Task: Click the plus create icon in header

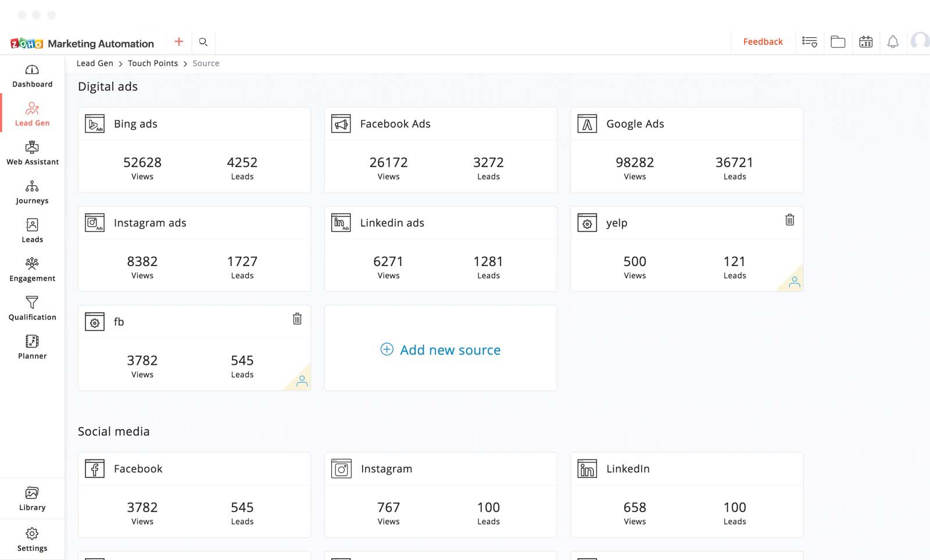Action: (178, 41)
